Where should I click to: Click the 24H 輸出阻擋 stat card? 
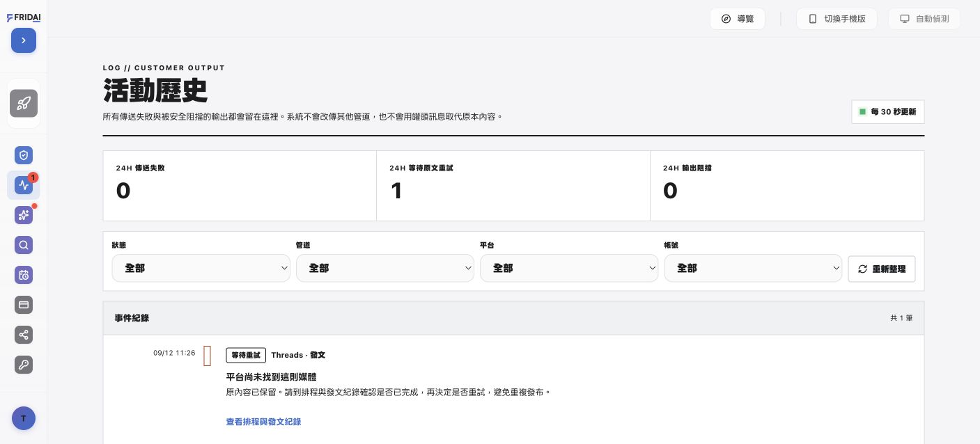(787, 186)
